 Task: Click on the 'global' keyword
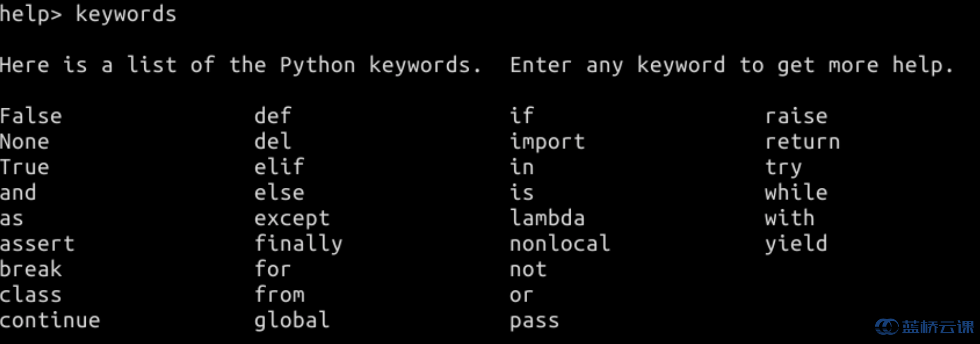tap(292, 321)
